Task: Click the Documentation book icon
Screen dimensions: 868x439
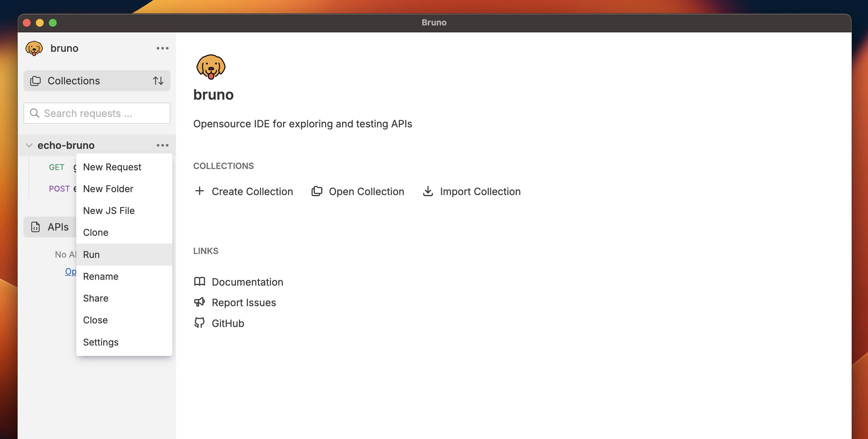Action: [199, 281]
